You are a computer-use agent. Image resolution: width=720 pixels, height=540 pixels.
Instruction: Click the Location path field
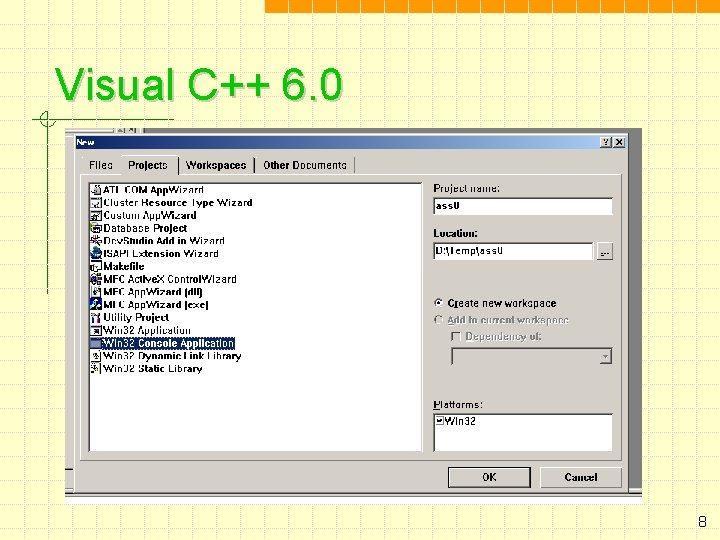tap(513, 251)
